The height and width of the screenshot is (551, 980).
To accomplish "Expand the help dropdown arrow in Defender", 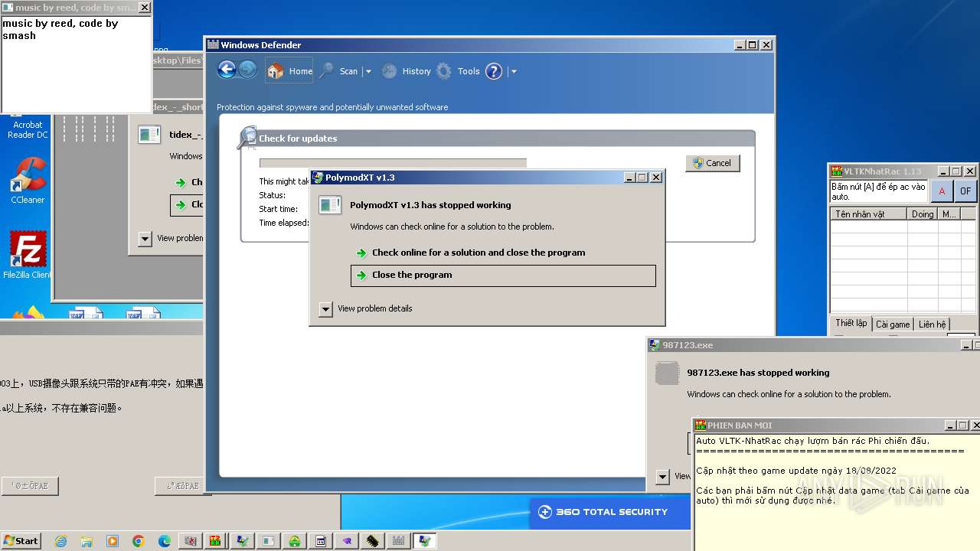I will [514, 71].
